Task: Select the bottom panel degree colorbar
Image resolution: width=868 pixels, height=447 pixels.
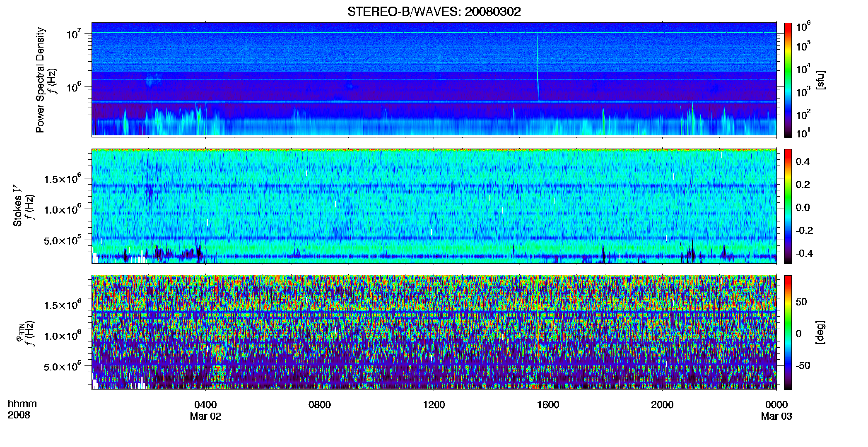Action: click(x=788, y=332)
